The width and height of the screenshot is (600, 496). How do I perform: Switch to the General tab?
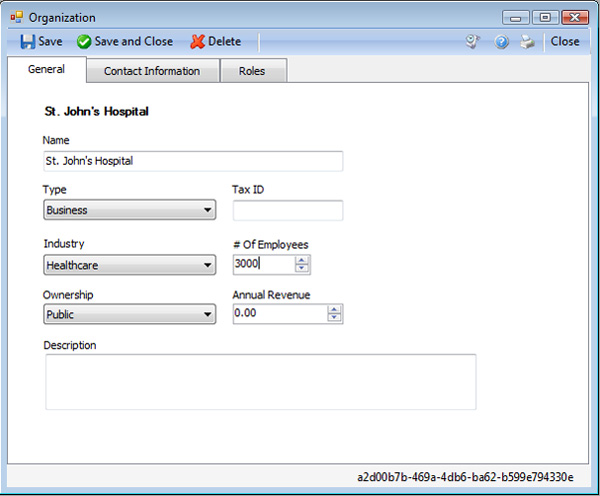46,69
